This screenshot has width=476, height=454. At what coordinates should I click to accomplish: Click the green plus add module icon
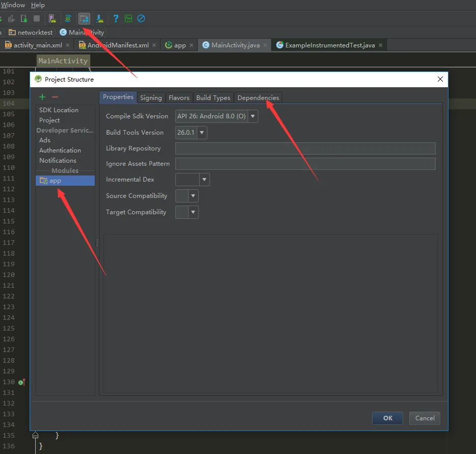pos(42,97)
